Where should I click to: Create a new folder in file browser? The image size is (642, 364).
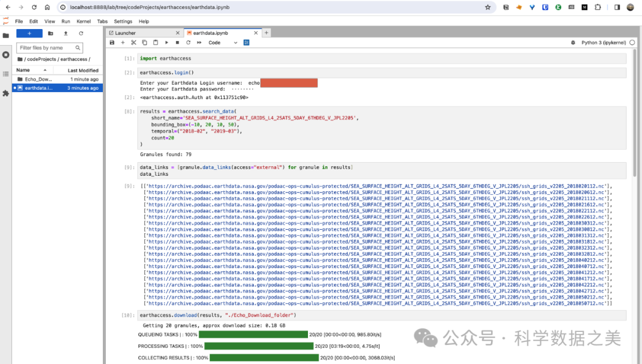(51, 33)
